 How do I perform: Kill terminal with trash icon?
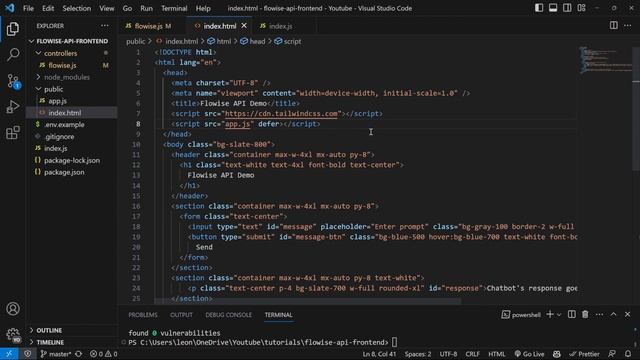point(585,314)
